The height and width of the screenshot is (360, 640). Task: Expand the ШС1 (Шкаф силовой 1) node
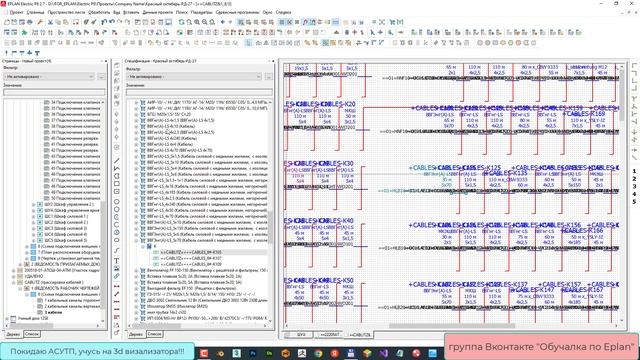pos(34,216)
